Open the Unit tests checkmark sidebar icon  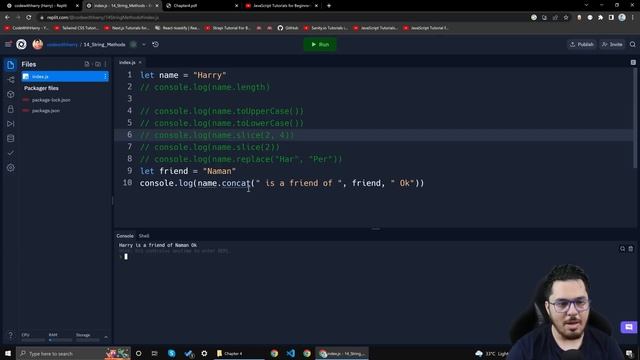11,153
